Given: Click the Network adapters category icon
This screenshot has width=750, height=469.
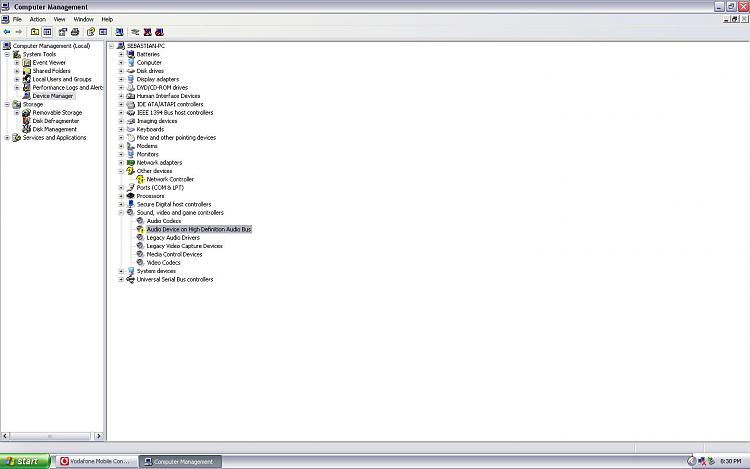Looking at the screenshot, I should coord(131,163).
